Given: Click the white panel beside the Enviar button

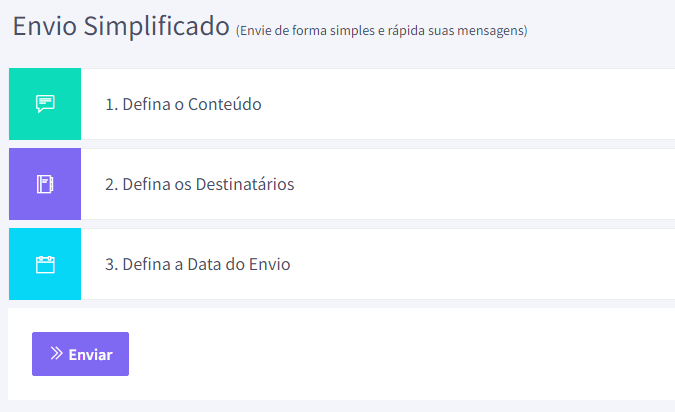Looking at the screenshot, I should point(402,354).
